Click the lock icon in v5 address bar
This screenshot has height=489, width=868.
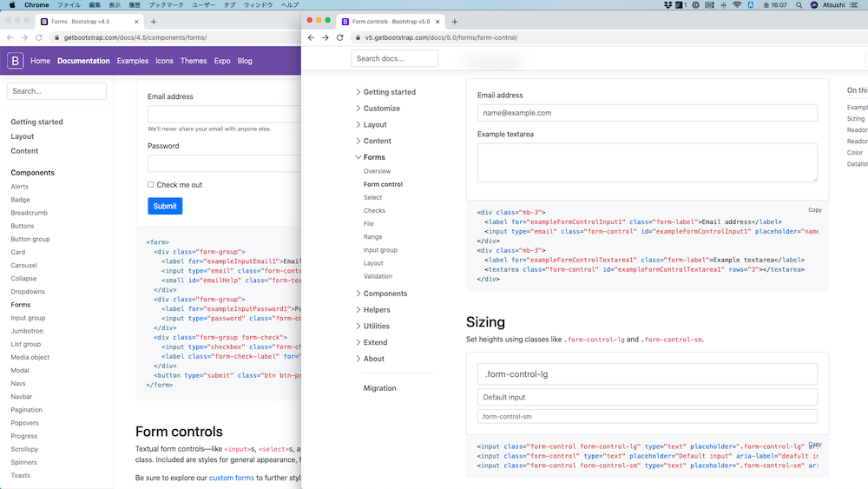358,37
